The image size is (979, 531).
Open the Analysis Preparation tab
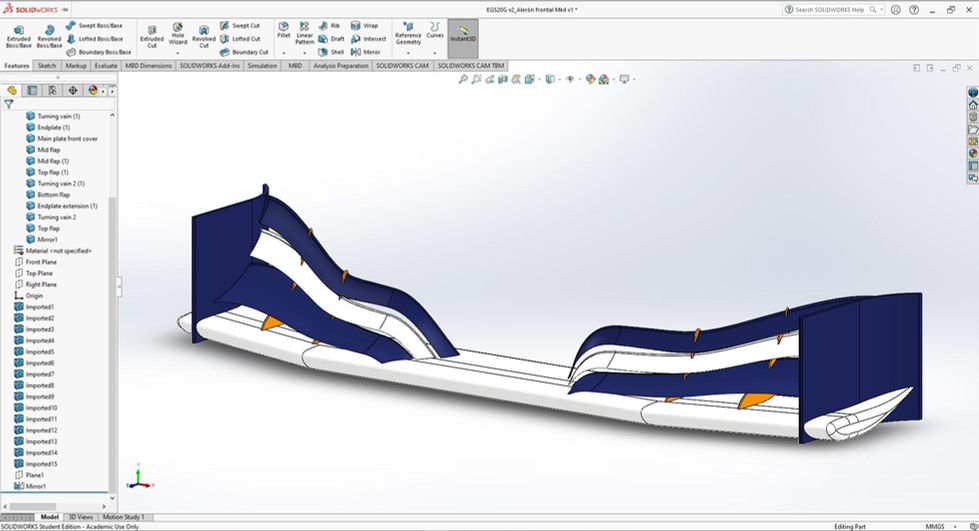coord(340,66)
